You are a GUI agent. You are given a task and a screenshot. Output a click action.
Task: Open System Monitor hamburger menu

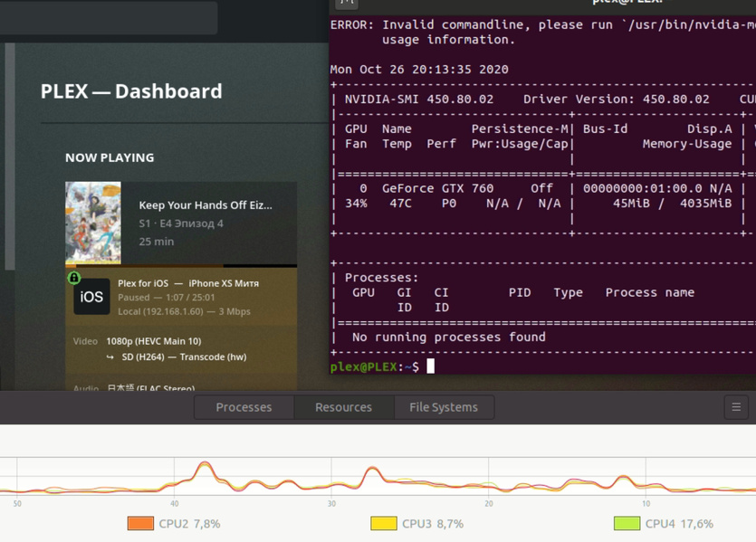736,407
